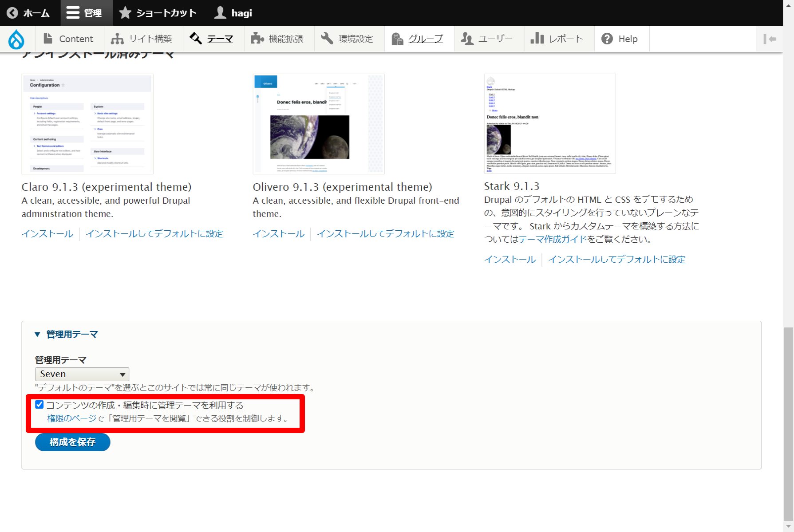This screenshot has height=532, width=794.
Task: Click the Claro 9.1.3 (experimental theme) title
Action: click(x=107, y=187)
